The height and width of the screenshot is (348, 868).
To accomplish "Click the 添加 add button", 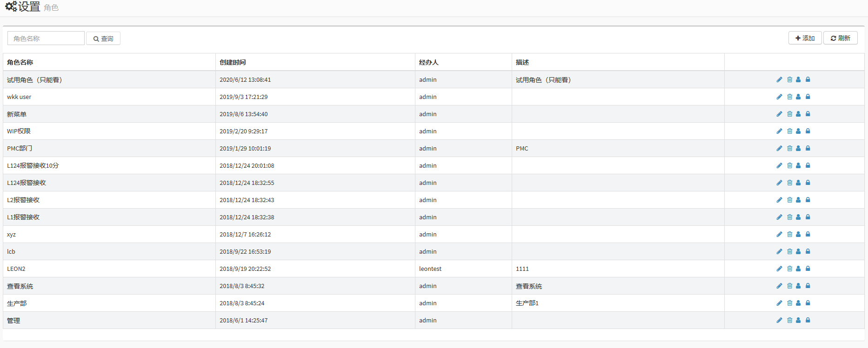I will (x=805, y=38).
